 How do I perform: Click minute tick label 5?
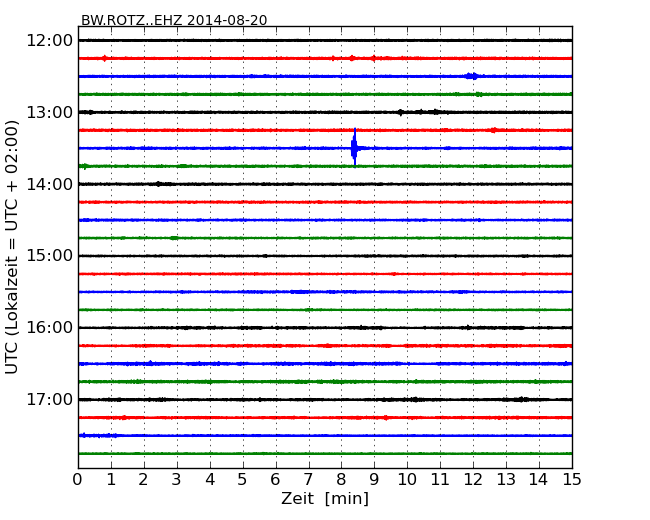point(243,480)
